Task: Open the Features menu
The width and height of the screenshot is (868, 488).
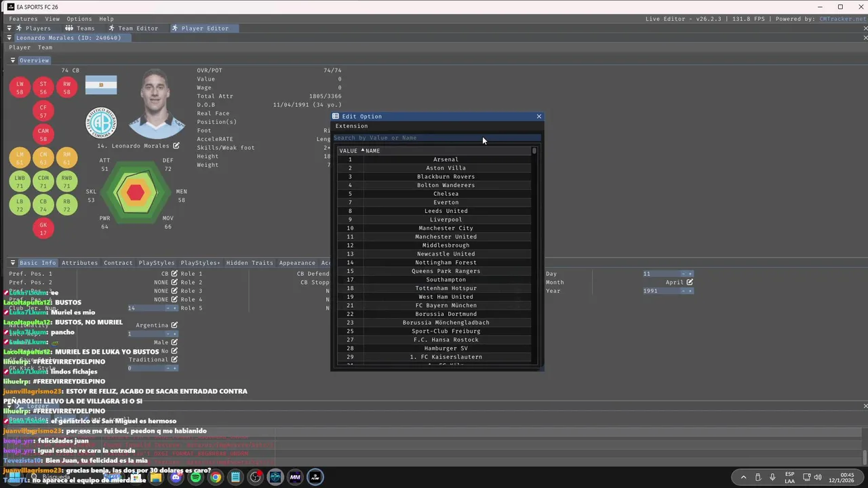Action: [23, 19]
